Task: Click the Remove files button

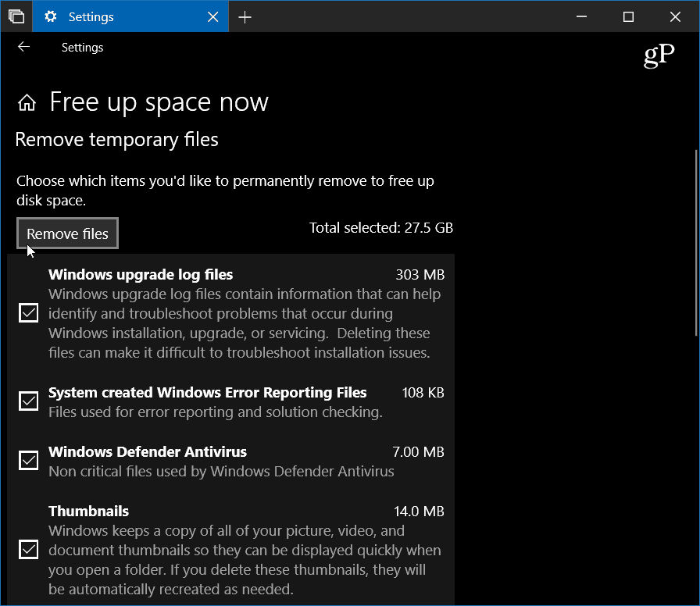Action: 67,233
